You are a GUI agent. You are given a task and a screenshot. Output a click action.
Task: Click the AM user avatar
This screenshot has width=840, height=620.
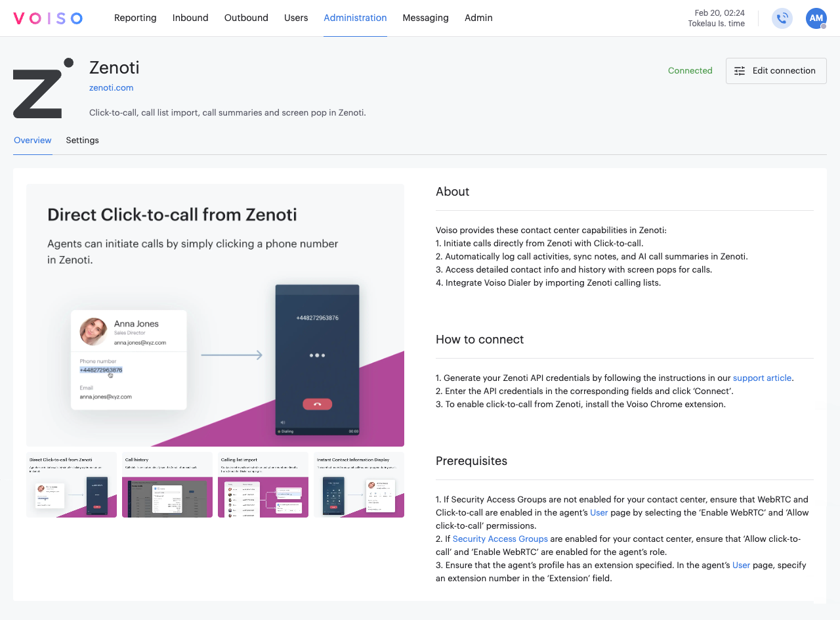[816, 18]
